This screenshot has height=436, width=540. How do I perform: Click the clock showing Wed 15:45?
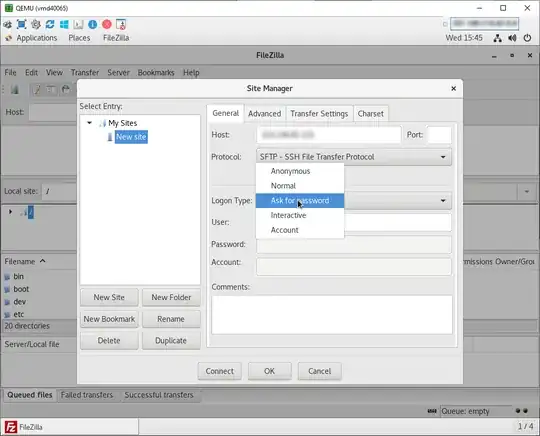click(464, 38)
